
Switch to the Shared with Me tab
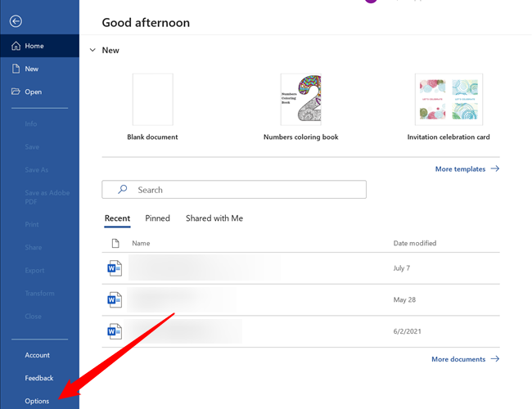214,218
